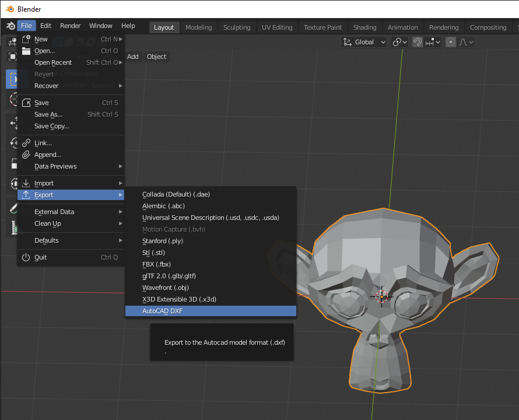The width and height of the screenshot is (519, 420).
Task: Click the 3D cursor at monkey's center
Action: pos(382,296)
